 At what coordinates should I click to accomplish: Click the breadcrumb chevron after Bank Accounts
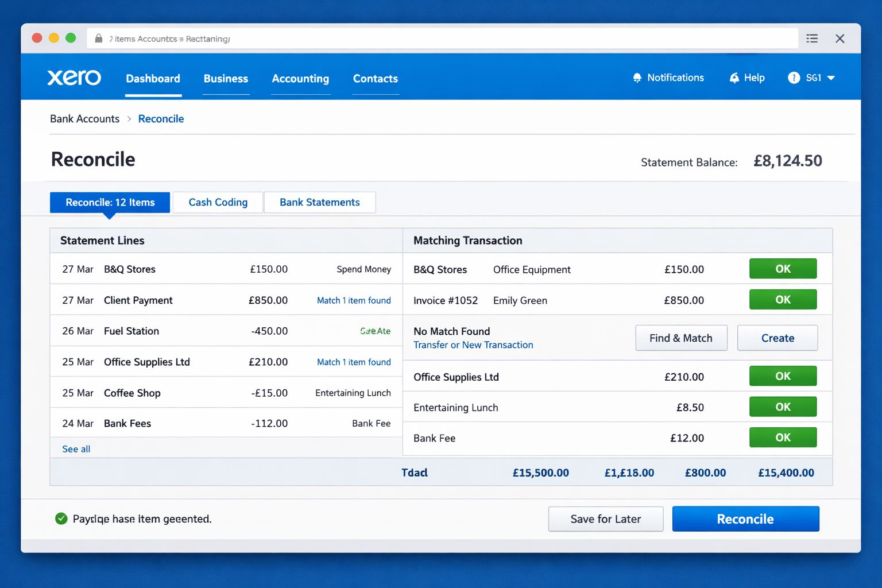[129, 119]
